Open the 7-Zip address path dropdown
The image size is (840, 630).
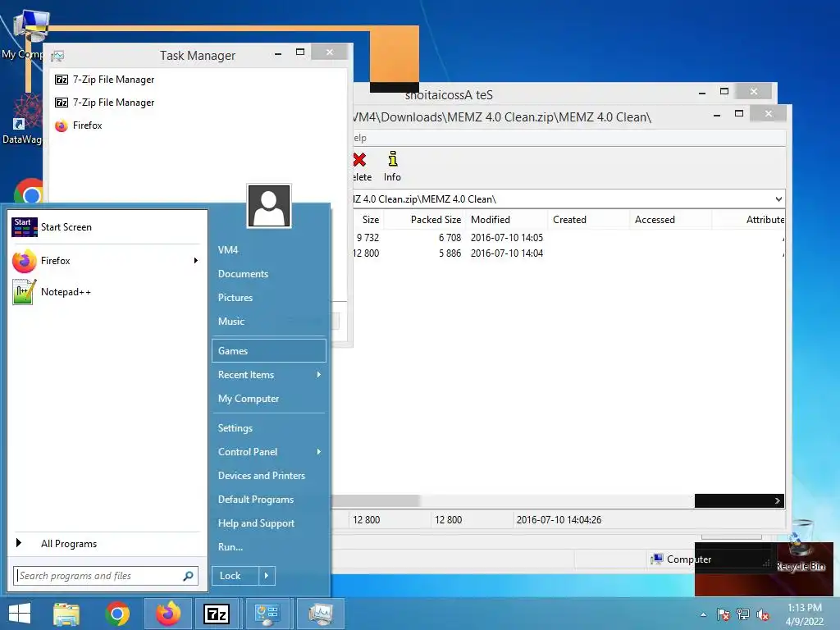point(778,199)
